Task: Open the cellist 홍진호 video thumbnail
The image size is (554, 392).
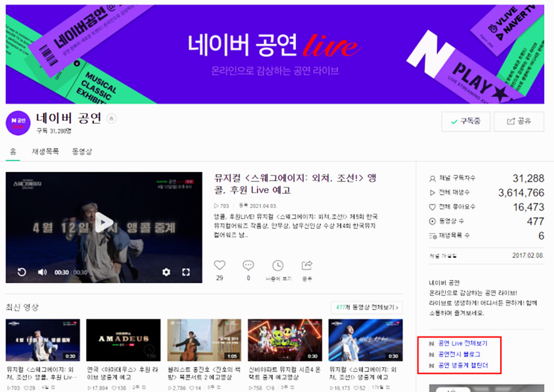Action: [x=204, y=340]
